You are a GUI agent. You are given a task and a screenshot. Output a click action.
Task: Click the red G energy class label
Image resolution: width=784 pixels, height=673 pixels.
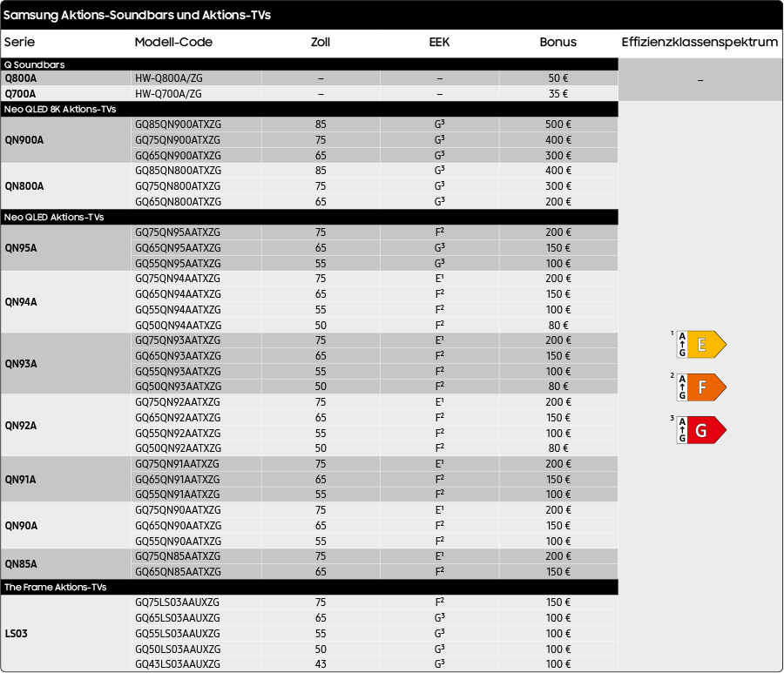click(701, 430)
